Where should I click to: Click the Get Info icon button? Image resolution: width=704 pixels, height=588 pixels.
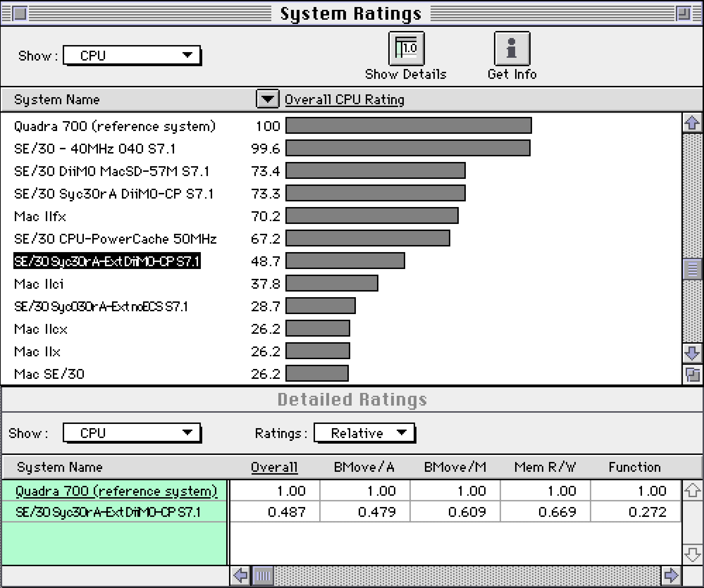coord(512,49)
